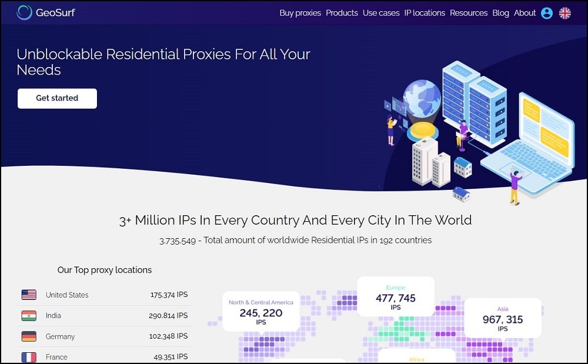Open the About menu item
Viewport: 588px width, 364px height.
524,13
